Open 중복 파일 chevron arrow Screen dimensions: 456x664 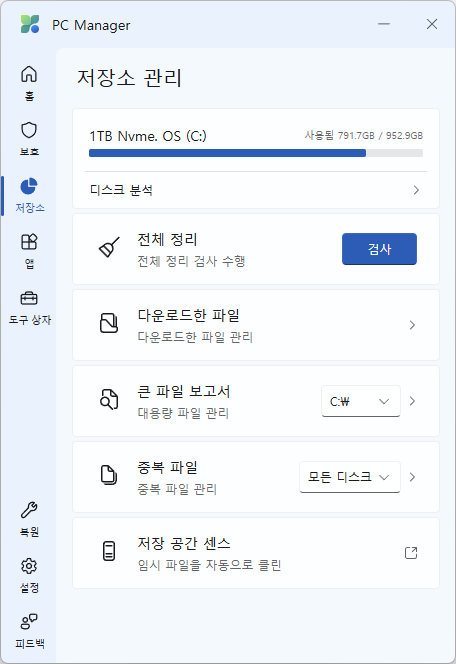tap(412, 477)
